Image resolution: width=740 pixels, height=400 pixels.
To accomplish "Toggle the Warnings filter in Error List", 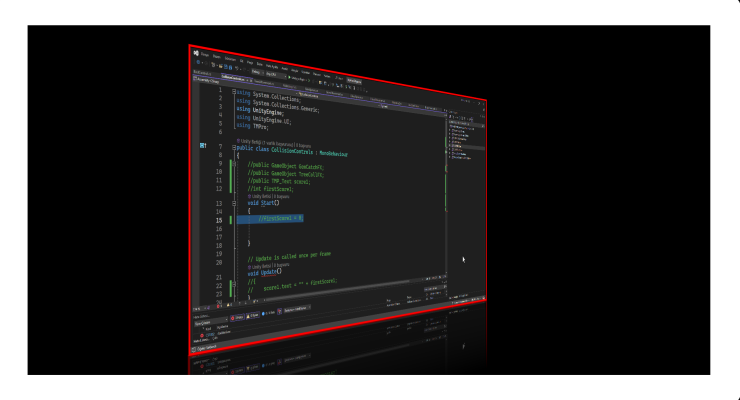I will (254, 315).
